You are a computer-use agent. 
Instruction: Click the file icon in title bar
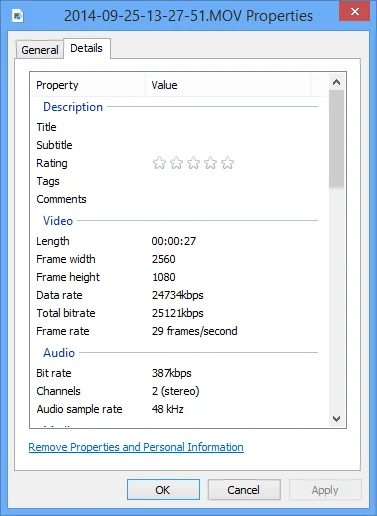(x=18, y=15)
